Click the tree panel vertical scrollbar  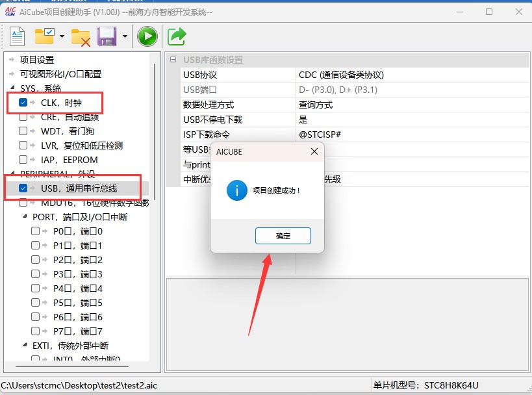click(x=155, y=132)
